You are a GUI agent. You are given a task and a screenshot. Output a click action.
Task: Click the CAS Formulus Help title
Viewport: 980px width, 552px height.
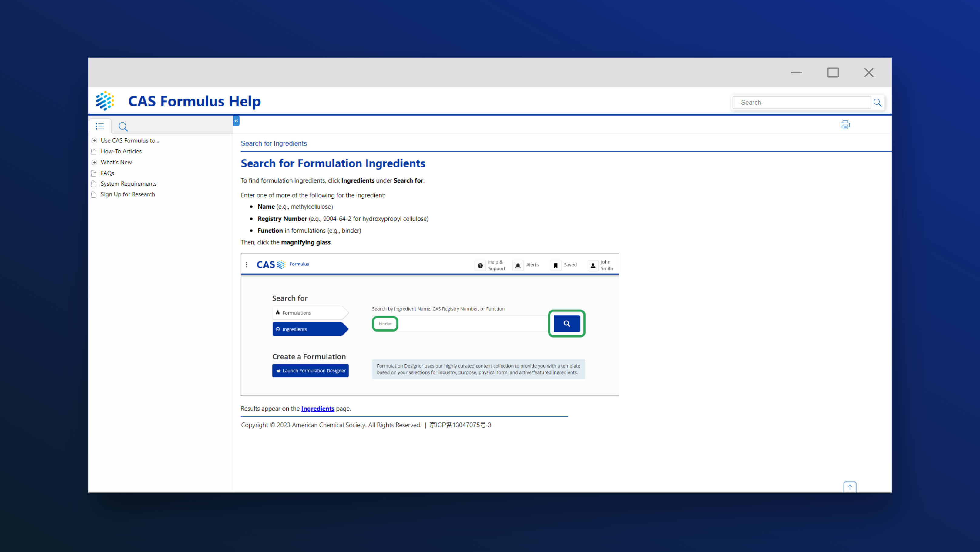(194, 101)
